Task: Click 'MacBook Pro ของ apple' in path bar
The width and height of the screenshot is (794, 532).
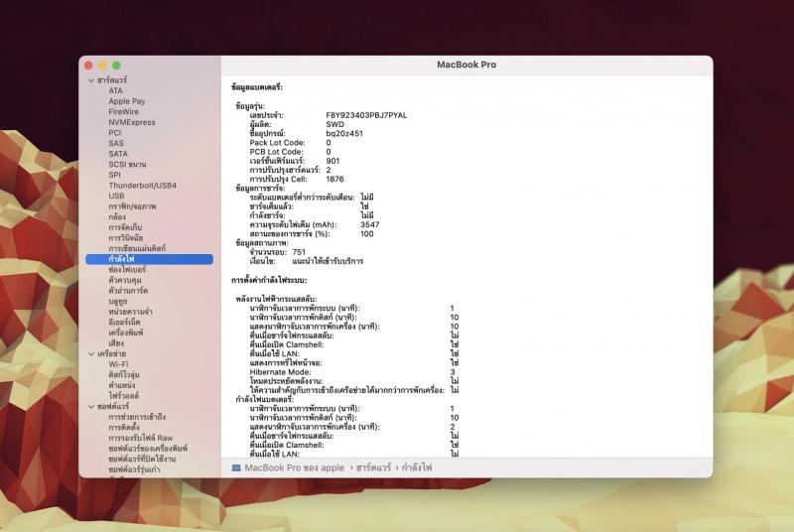Action: tap(294, 468)
